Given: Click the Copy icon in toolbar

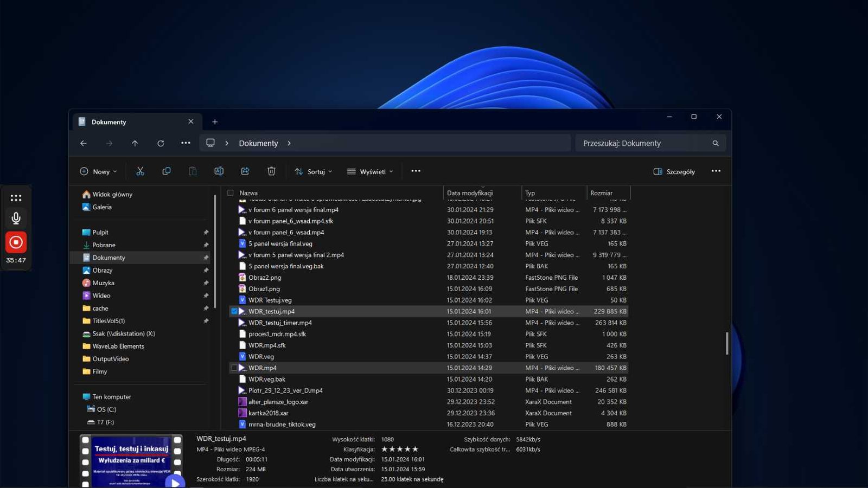Looking at the screenshot, I should (167, 171).
